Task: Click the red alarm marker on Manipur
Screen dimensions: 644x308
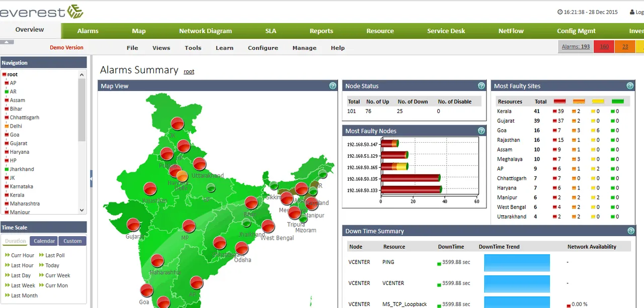Action: pyautogui.click(x=312, y=203)
